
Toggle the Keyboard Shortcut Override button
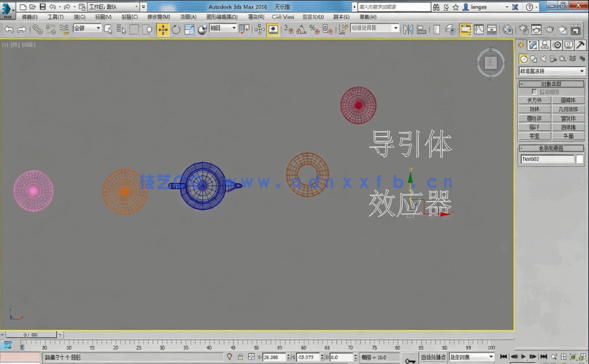(x=273, y=30)
